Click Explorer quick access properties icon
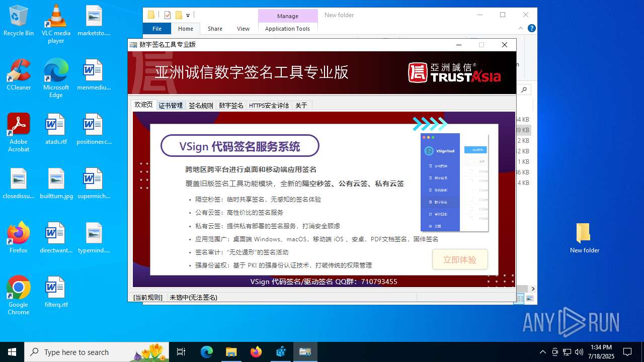This screenshot has width=644, height=362. (168, 15)
